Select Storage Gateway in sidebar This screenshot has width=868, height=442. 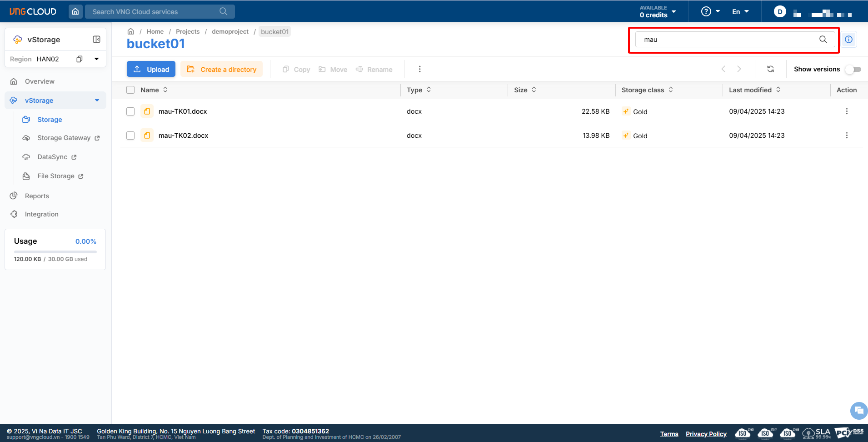click(x=64, y=138)
